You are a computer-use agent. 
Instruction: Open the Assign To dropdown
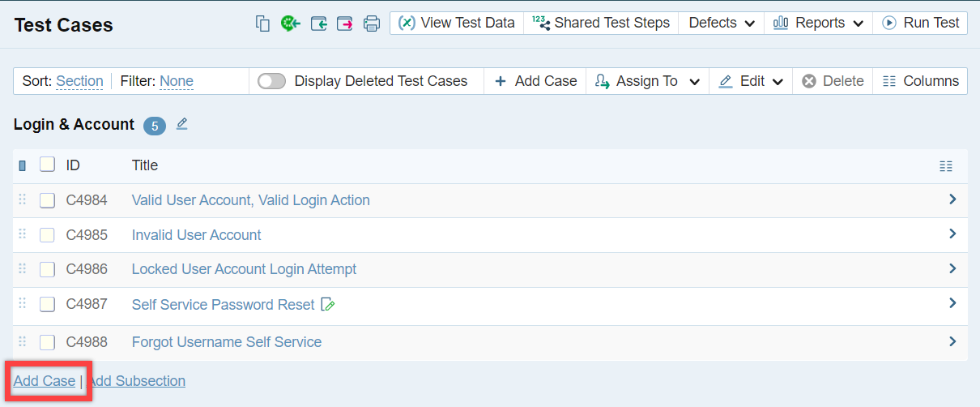point(647,81)
